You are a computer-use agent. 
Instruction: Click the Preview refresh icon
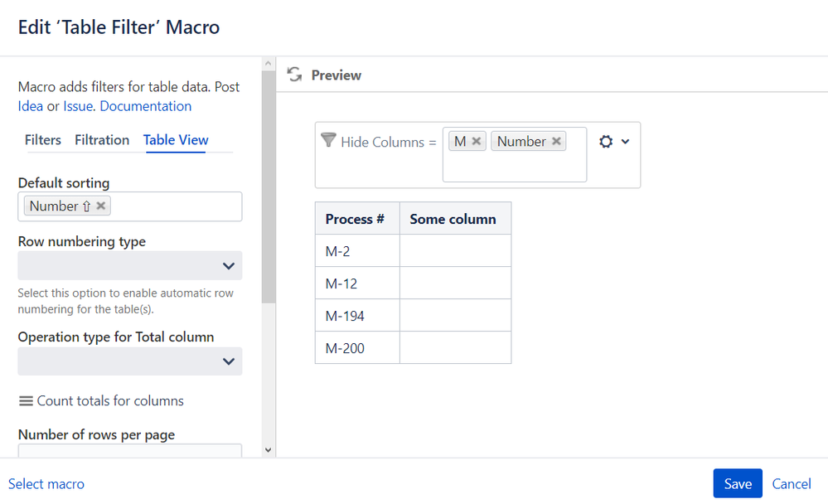tap(294, 75)
